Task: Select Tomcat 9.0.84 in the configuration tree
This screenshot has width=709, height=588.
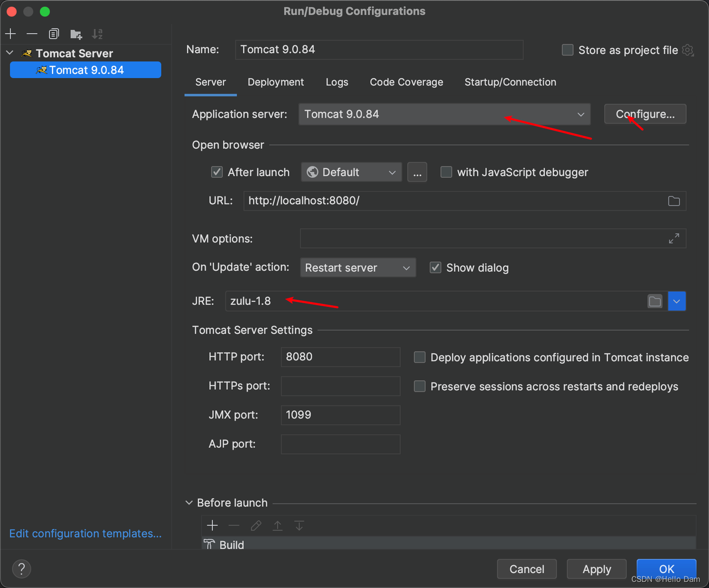Action: 86,70
